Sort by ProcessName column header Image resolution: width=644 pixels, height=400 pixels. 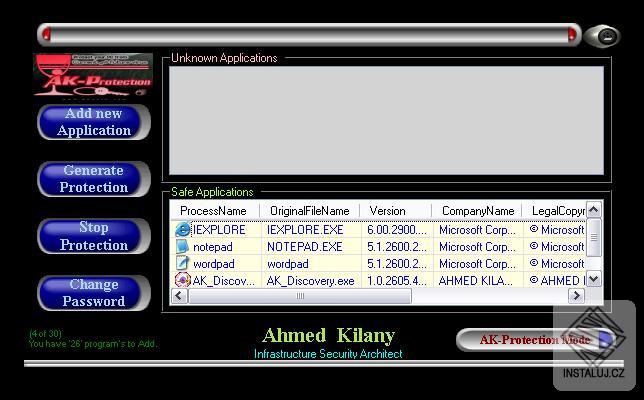point(214,211)
